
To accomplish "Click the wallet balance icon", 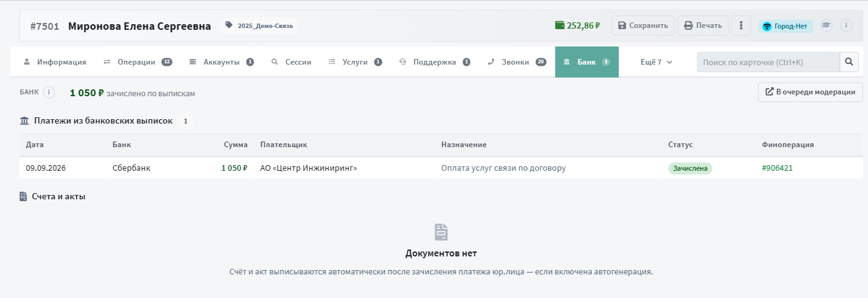I will click(559, 25).
